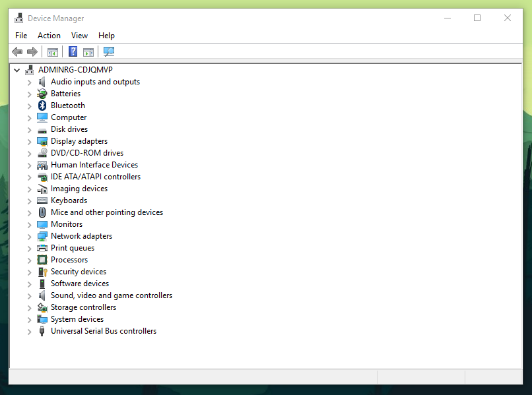Click the Bluetooth category icon
Image resolution: width=532 pixels, height=395 pixels.
(x=42, y=106)
